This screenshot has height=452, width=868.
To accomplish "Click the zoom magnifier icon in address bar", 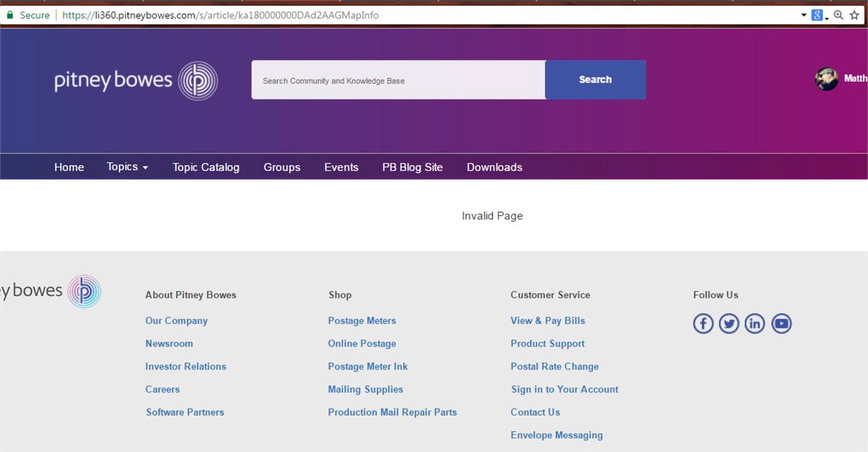I will point(838,15).
